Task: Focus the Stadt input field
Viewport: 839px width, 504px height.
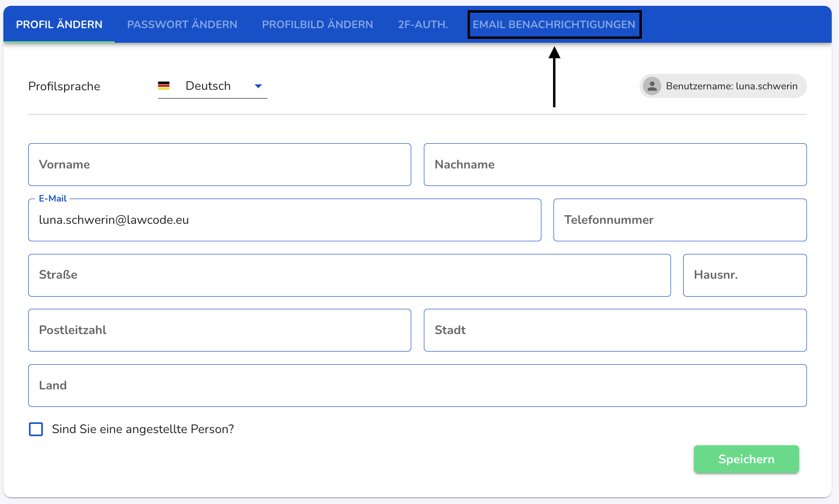Action: [615, 330]
